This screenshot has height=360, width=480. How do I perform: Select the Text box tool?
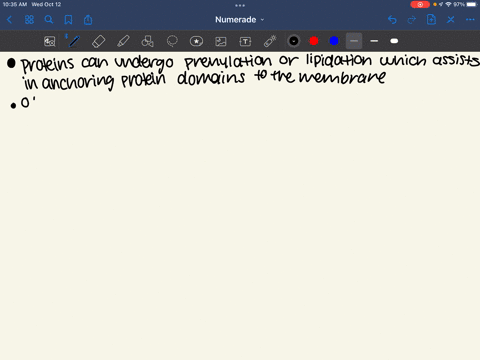(245, 41)
